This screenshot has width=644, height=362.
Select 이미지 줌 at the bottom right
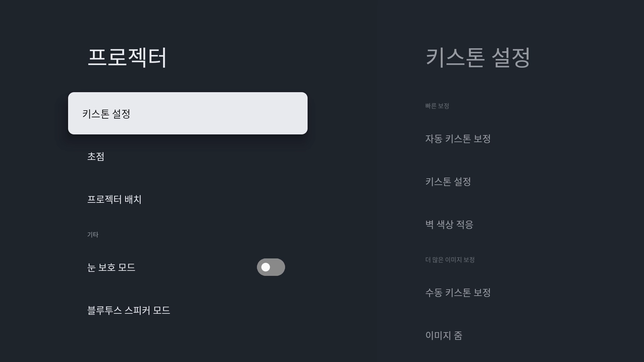(x=444, y=335)
